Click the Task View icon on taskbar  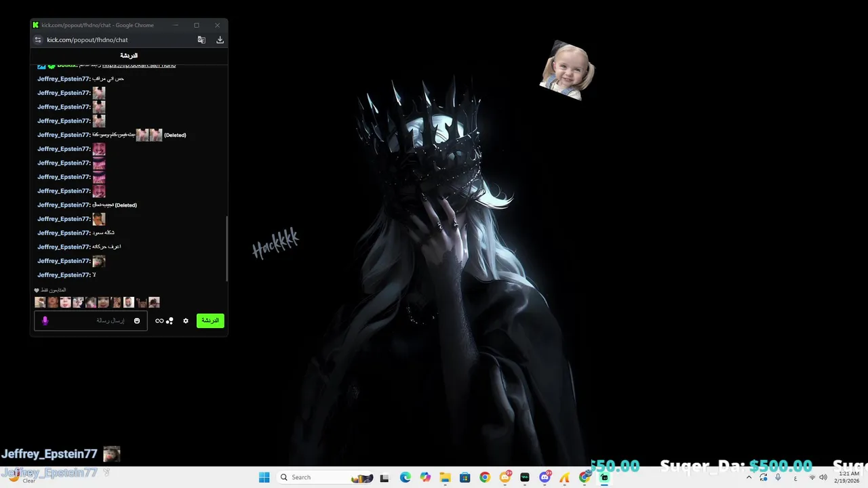[x=384, y=477]
